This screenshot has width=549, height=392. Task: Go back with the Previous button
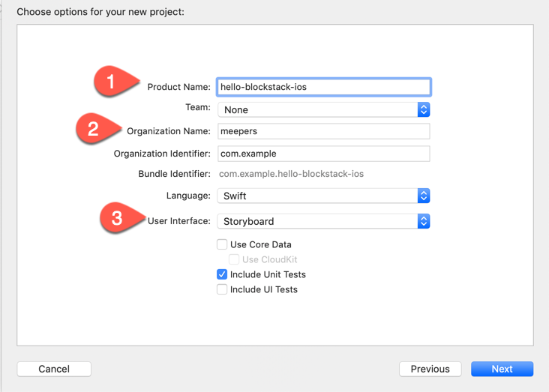(x=430, y=369)
